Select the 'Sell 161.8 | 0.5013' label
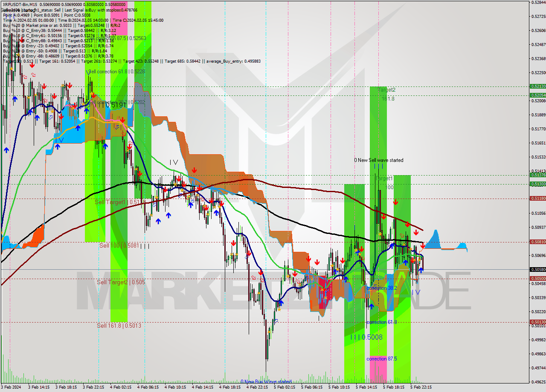This screenshot has height=392, width=546. point(119,326)
